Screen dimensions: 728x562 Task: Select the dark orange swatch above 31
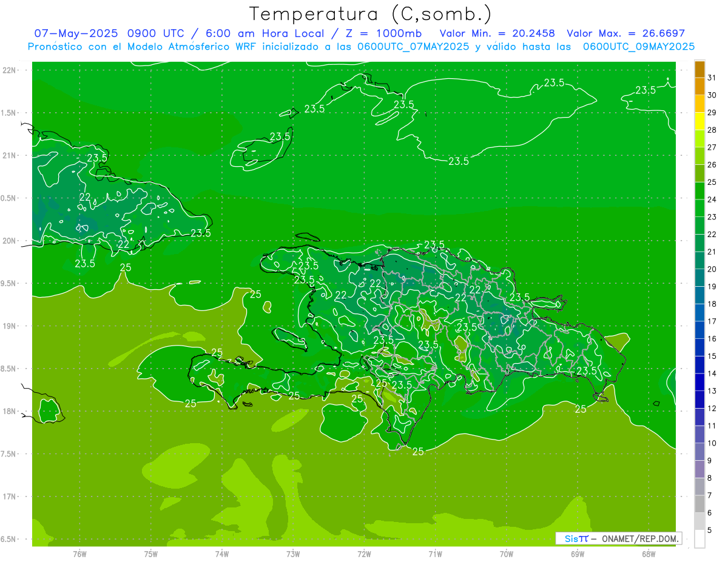tap(699, 69)
